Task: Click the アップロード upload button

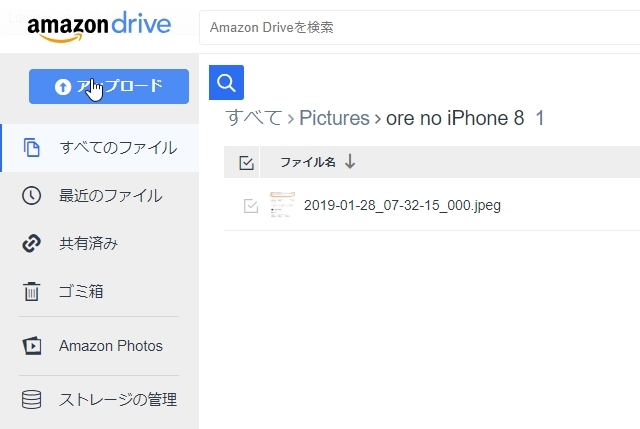Action: click(109, 86)
